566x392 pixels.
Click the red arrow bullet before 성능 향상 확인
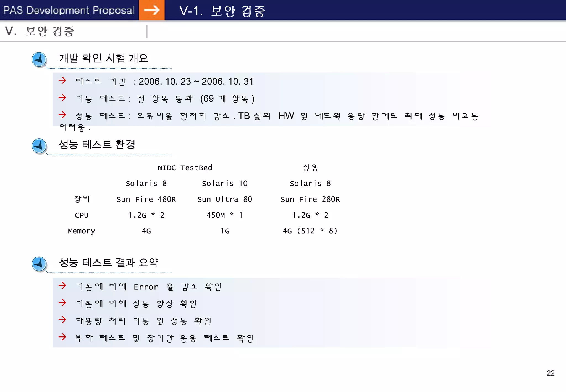(62, 303)
